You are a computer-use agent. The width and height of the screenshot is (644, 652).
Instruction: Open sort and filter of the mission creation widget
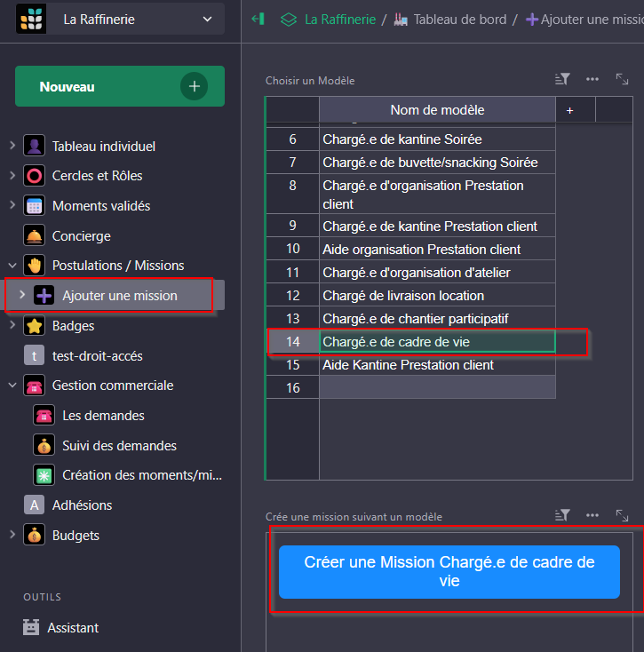562,515
